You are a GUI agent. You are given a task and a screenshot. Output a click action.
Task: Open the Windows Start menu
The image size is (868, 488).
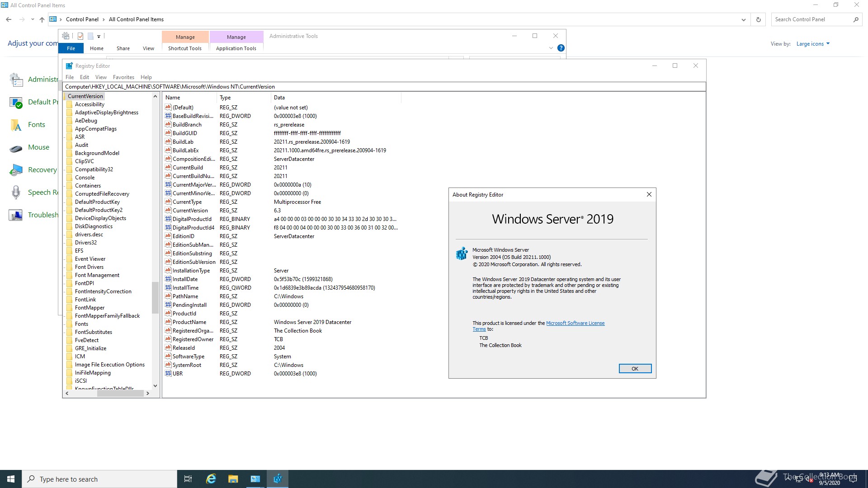(11, 479)
